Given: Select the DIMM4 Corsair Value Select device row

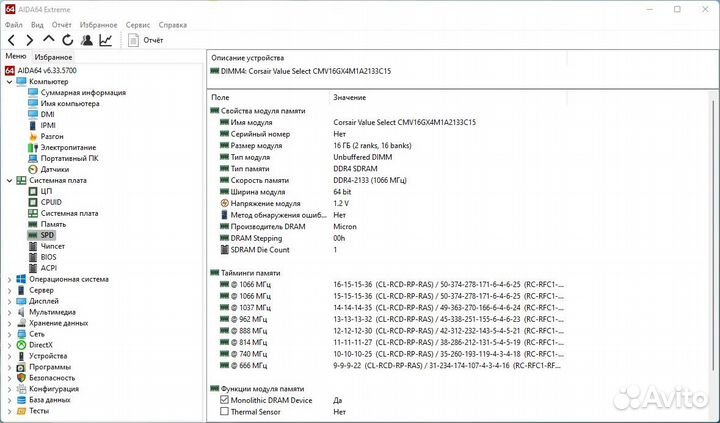Looking at the screenshot, I should point(301,71).
